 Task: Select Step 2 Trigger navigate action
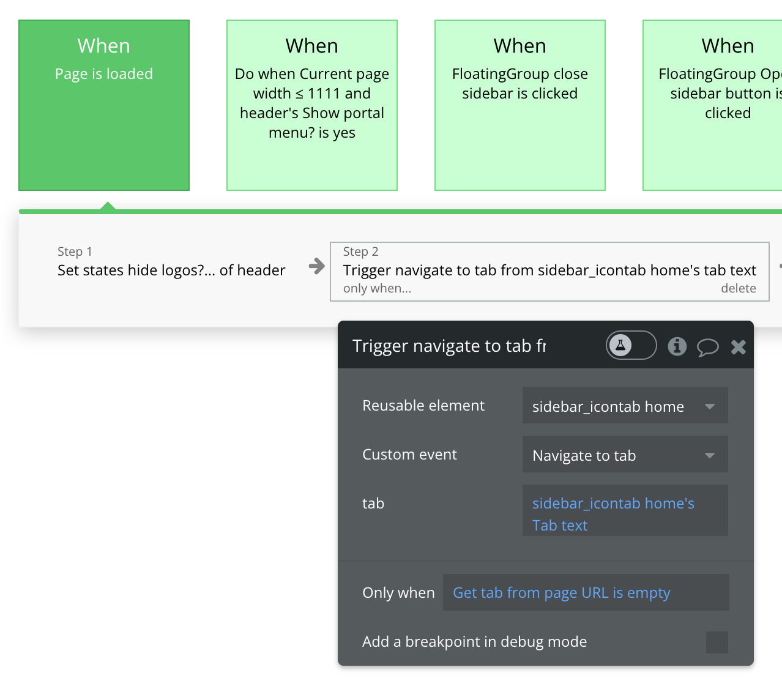(x=549, y=270)
